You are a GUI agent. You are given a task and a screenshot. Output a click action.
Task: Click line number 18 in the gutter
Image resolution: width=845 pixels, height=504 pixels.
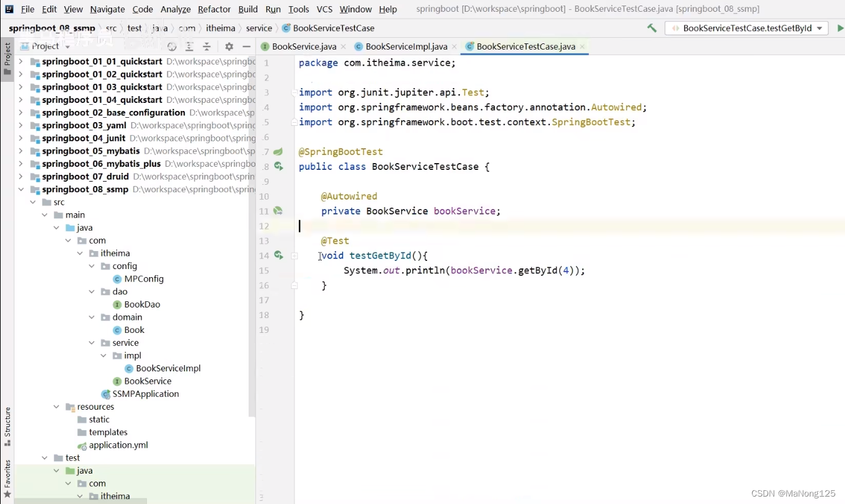coord(264,315)
